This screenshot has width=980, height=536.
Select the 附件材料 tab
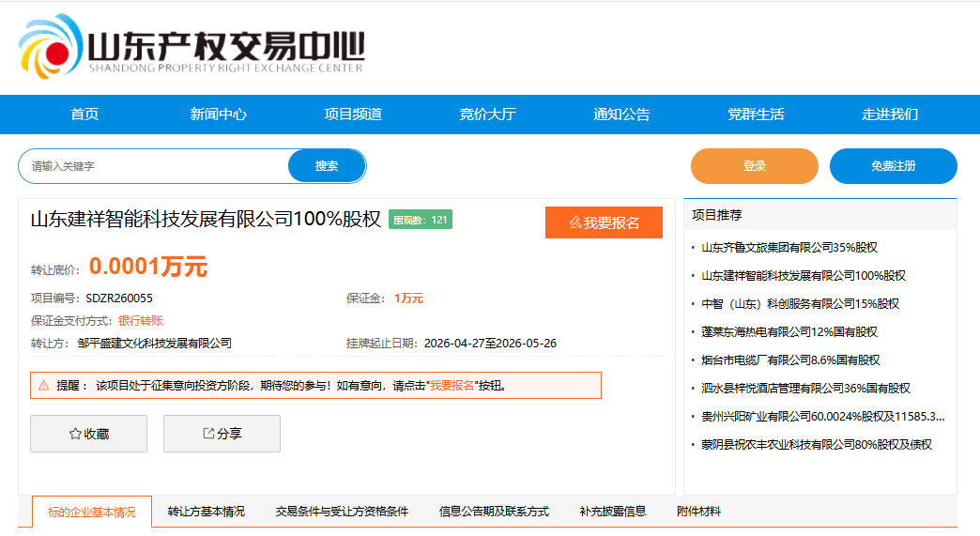(698, 512)
